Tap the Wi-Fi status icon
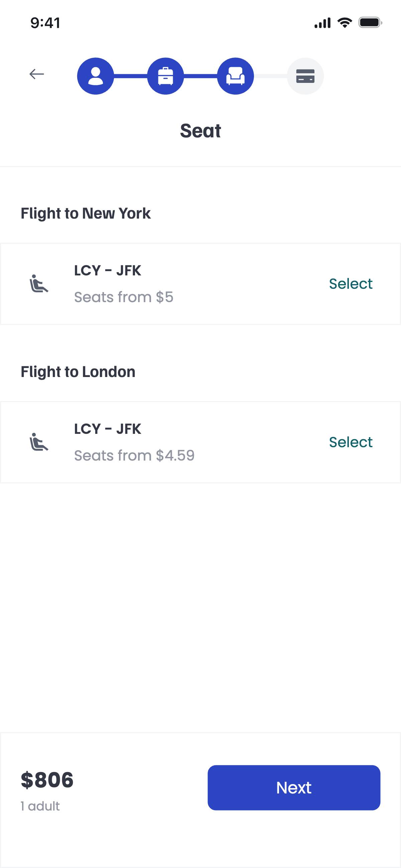Image resolution: width=401 pixels, height=868 pixels. point(345,23)
